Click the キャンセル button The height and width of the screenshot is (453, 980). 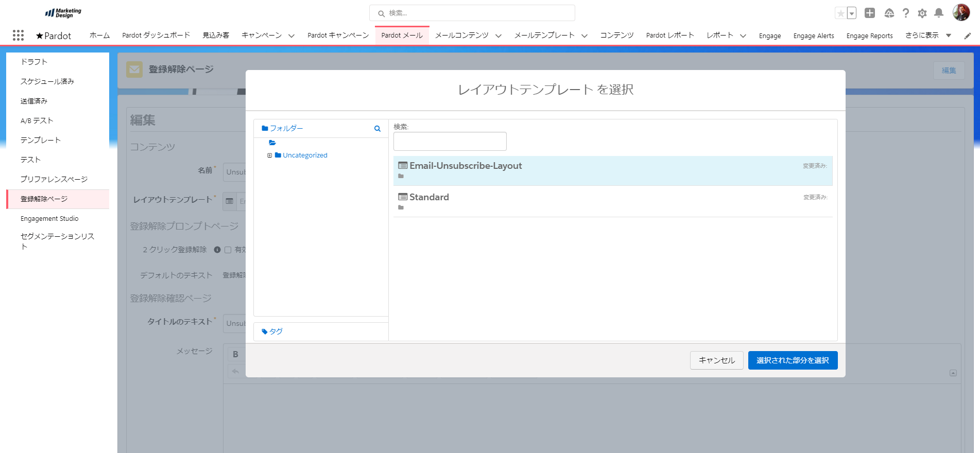coord(716,360)
